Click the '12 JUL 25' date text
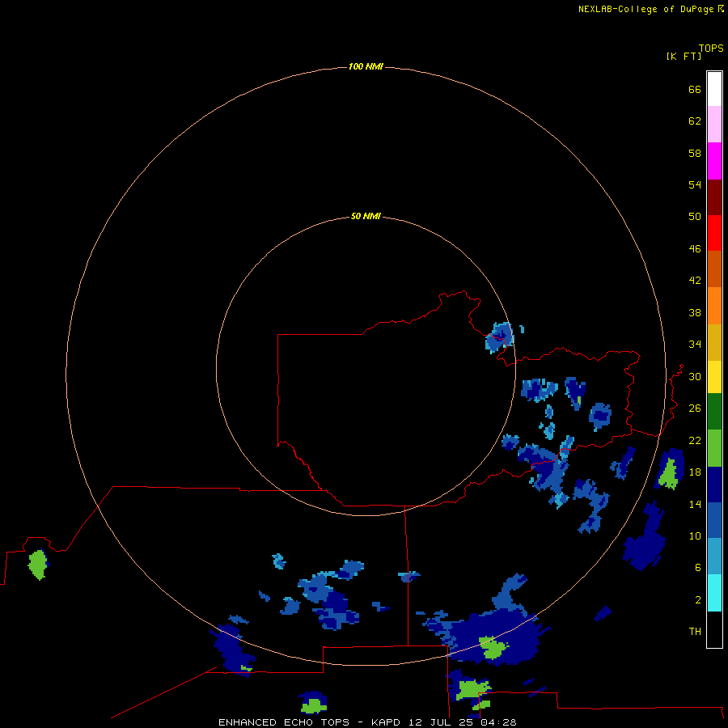The width and height of the screenshot is (728, 728). pyautogui.click(x=441, y=722)
